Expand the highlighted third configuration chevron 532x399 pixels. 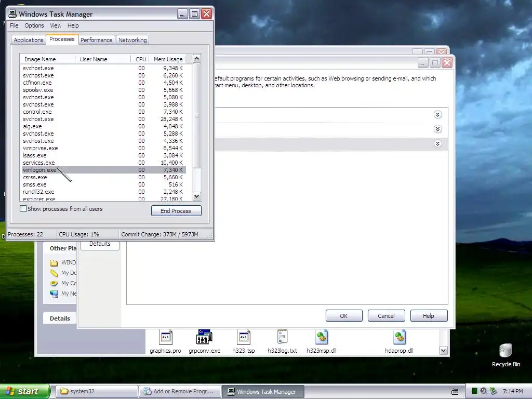[x=437, y=144]
